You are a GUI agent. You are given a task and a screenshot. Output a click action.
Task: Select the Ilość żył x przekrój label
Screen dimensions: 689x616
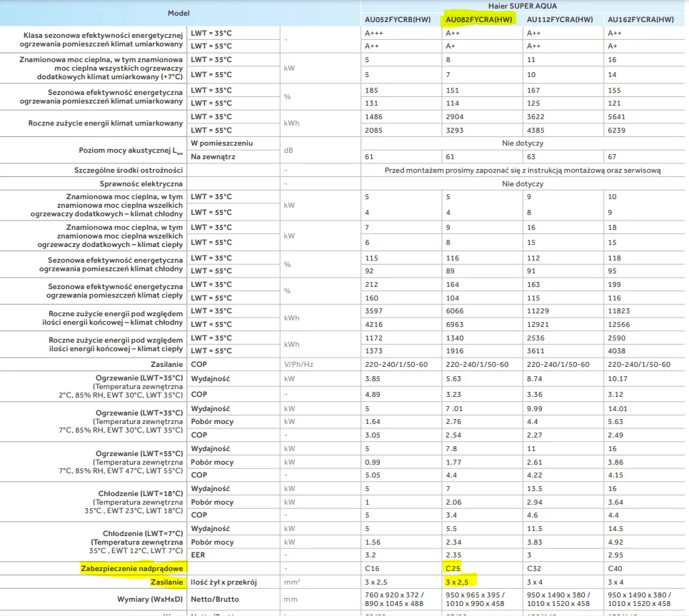[223, 582]
